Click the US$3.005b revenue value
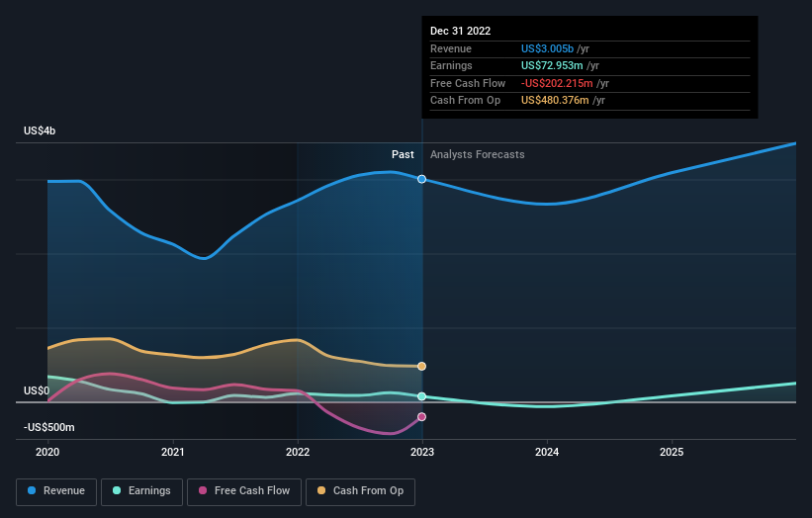Screen dimensions: 812x518 pyautogui.click(x=547, y=48)
